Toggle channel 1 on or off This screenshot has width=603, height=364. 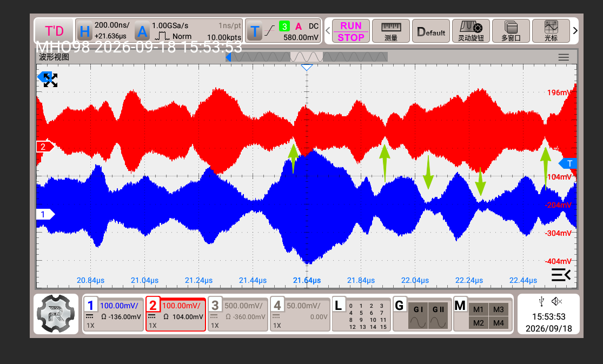click(91, 306)
